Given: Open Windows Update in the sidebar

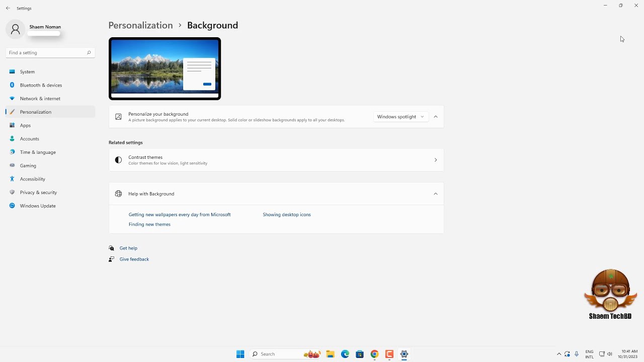Looking at the screenshot, I should tap(50, 206).
